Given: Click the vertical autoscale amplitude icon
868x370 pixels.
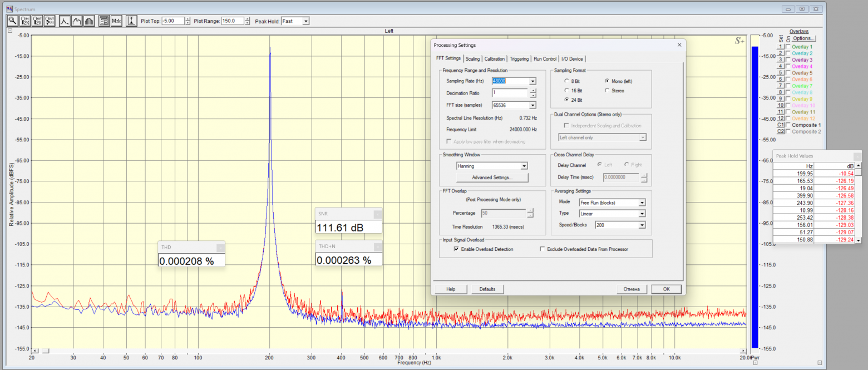Looking at the screenshot, I should pos(131,21).
